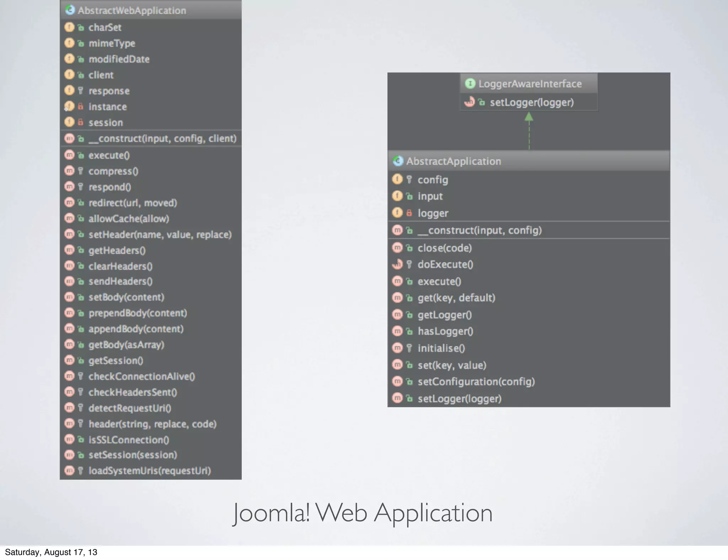Click the class icon beside AbstractApplication
Viewport: 728px width, 560px height.
(398, 161)
